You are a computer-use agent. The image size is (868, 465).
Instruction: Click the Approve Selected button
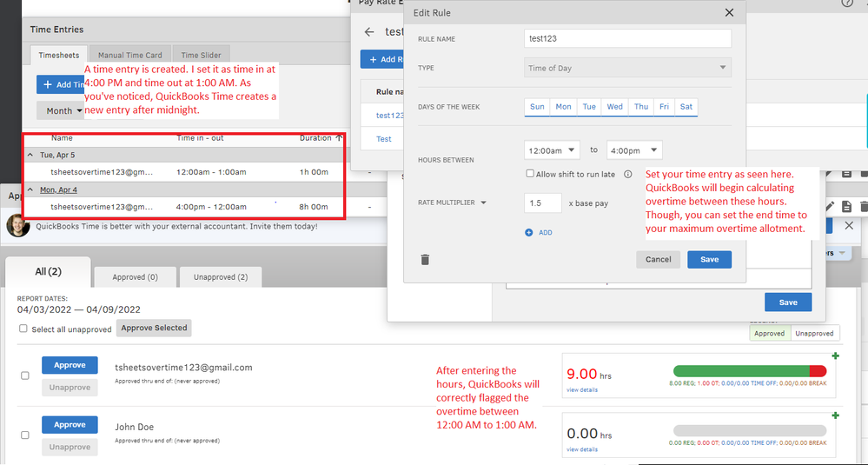(x=154, y=328)
